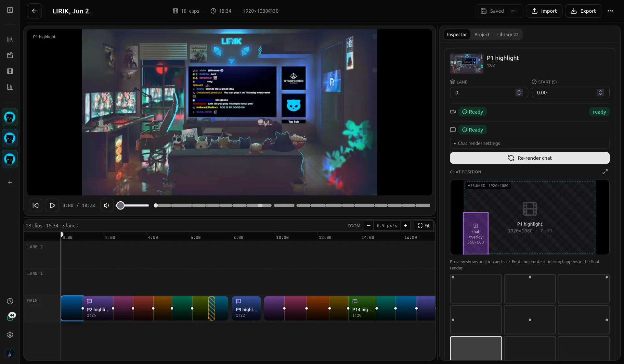Skip to beginning of playback
Viewport: 624px width, 364px height.
point(36,206)
